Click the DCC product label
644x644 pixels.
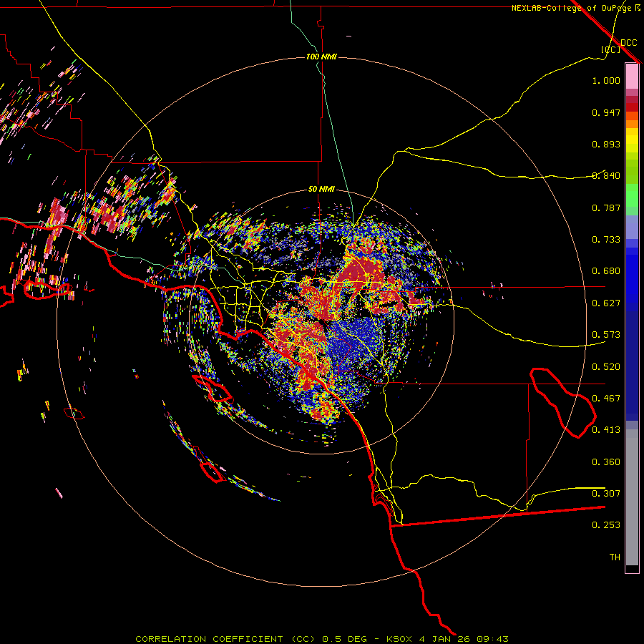pyautogui.click(x=629, y=42)
